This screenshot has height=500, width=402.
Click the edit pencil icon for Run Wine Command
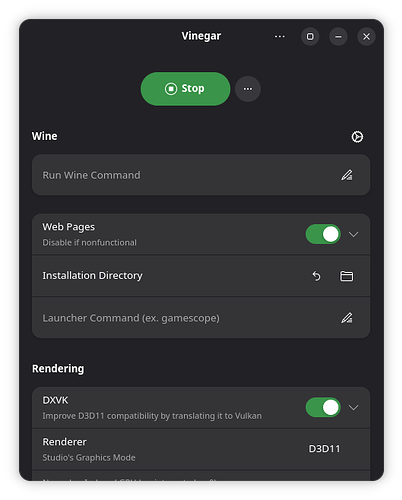(347, 175)
